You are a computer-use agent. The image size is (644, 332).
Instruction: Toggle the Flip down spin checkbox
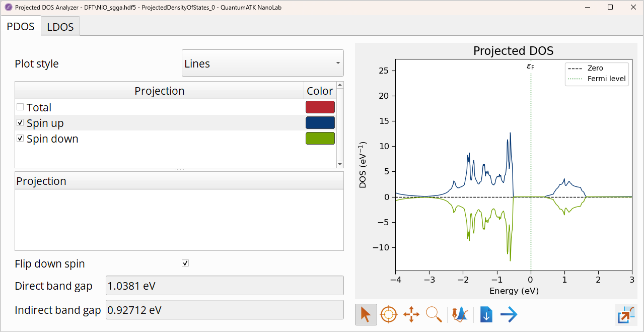tap(185, 263)
